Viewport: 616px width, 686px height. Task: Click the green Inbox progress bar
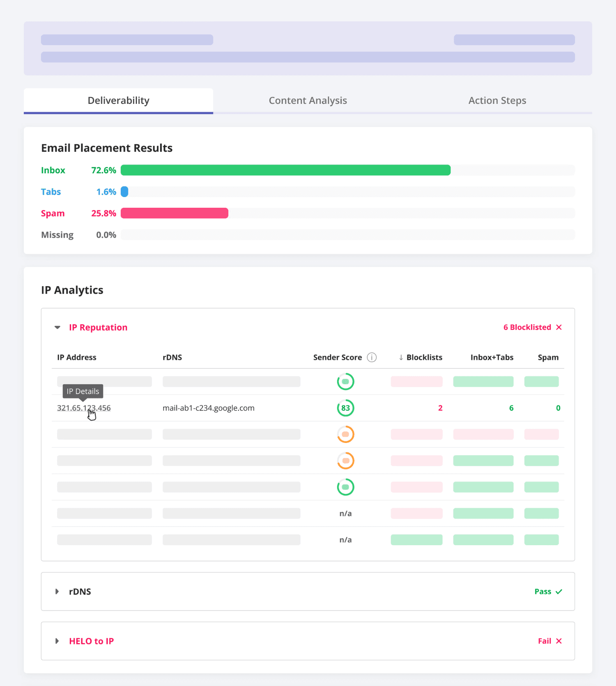pyautogui.click(x=285, y=170)
